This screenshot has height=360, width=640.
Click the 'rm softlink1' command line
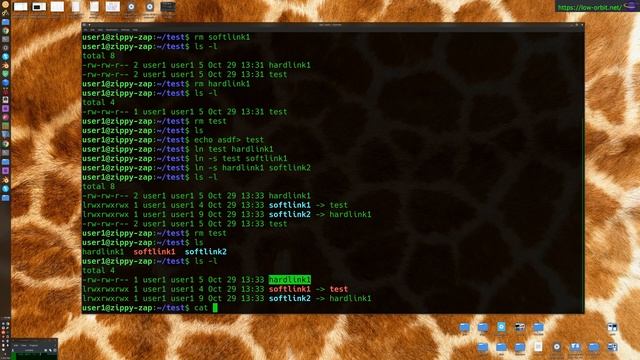click(222, 37)
